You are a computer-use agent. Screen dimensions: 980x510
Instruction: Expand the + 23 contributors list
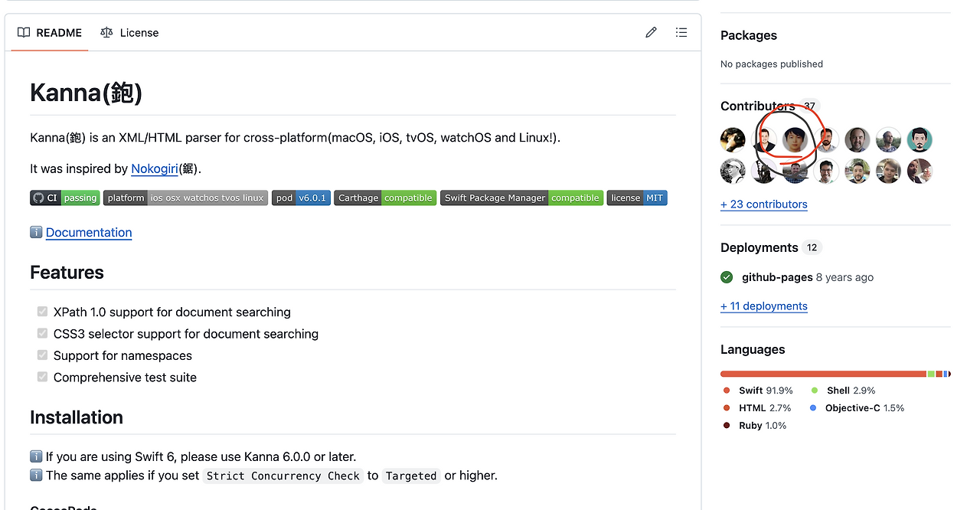tap(764, 204)
